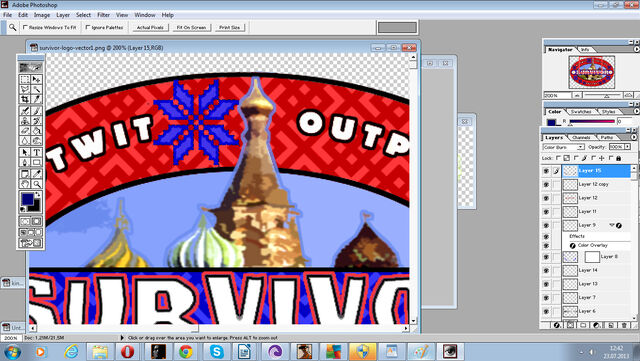This screenshot has width=640, height=361.
Task: Click the foreground color swatch
Action: (x=27, y=199)
